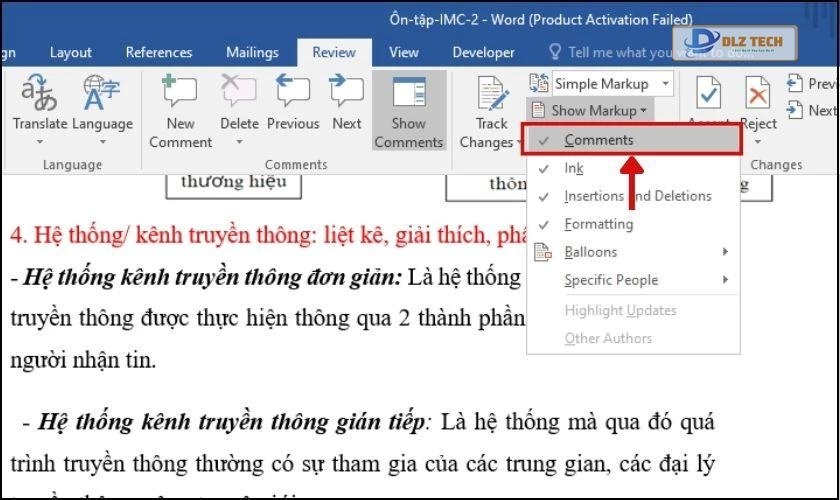Toggle Comments checkmark in Show Markup menu
This screenshot has width=840, height=500.
(598, 140)
